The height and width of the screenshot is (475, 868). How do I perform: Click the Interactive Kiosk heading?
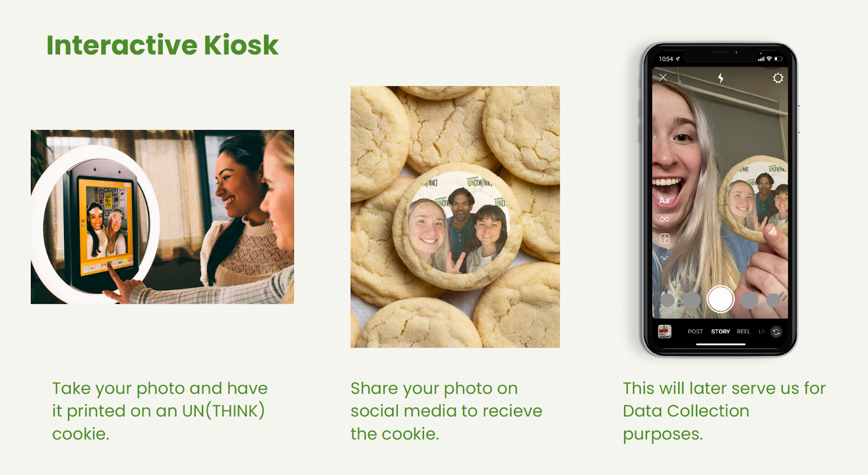162,45
